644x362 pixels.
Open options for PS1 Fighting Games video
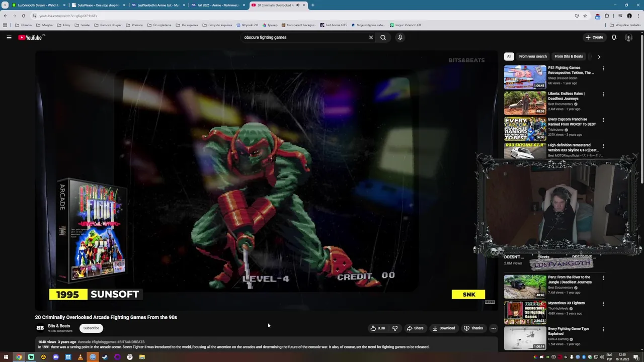click(x=603, y=68)
